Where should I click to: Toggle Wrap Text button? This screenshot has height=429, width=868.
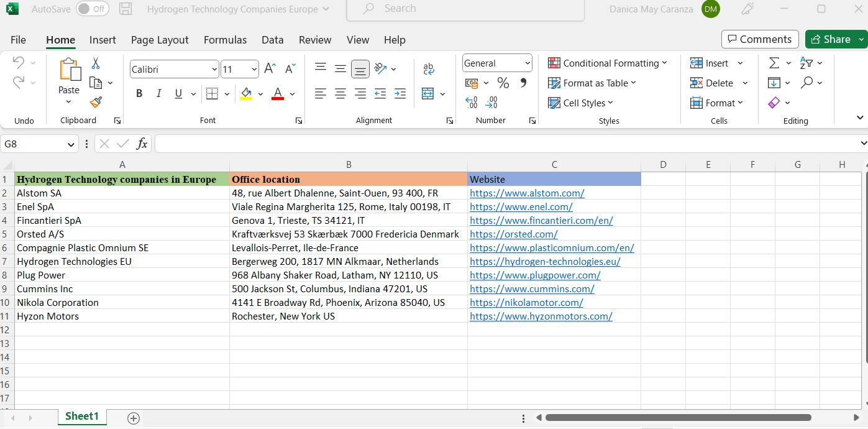click(x=429, y=68)
